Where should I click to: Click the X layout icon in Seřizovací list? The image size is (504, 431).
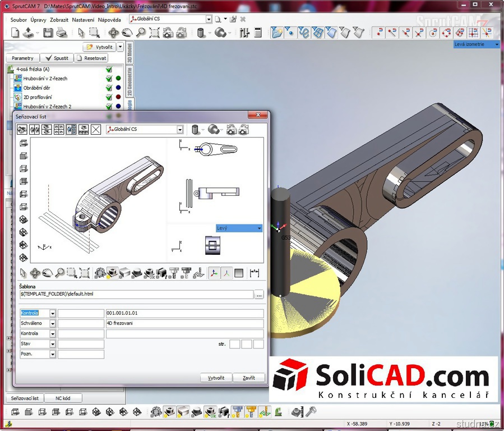(x=96, y=130)
